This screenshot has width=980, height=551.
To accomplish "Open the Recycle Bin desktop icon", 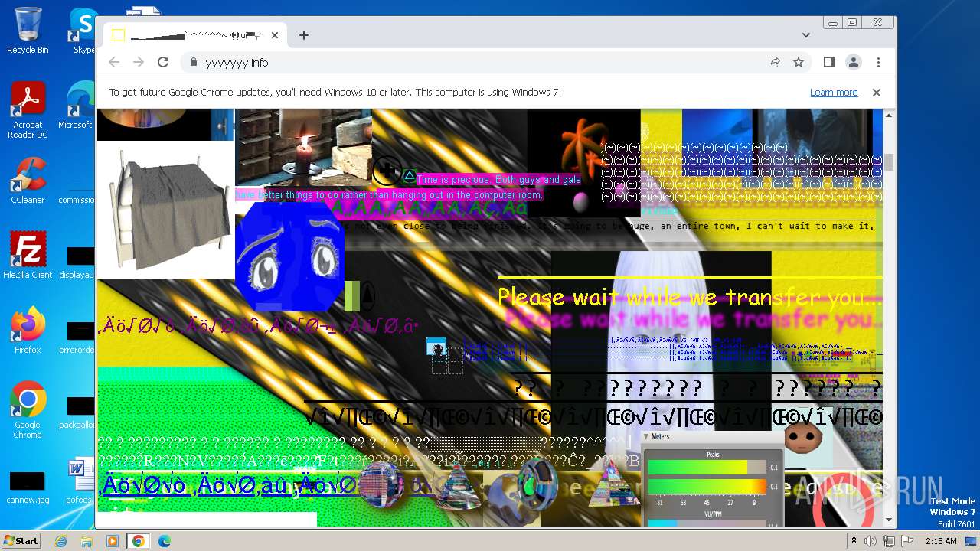I will coord(28,31).
